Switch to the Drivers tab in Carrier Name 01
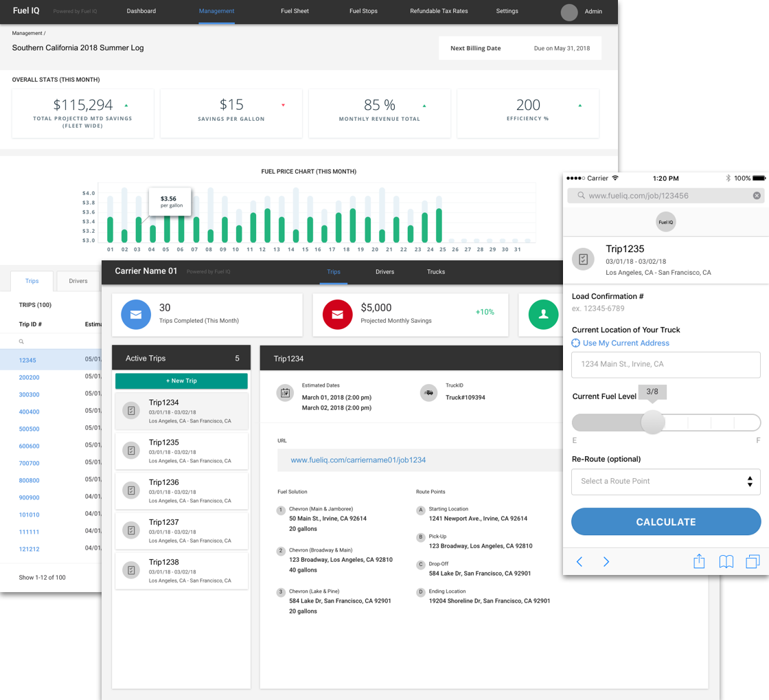This screenshot has width=769, height=700. click(384, 271)
